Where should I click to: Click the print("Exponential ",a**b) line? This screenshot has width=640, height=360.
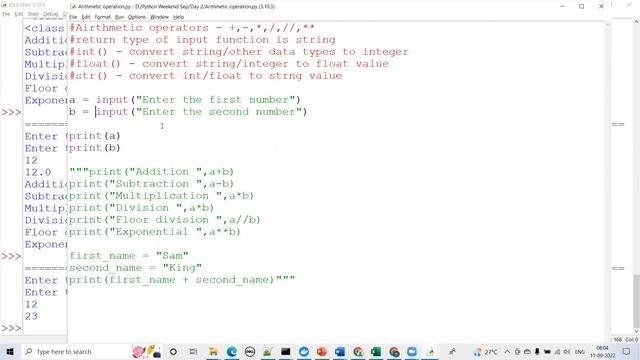[155, 232]
